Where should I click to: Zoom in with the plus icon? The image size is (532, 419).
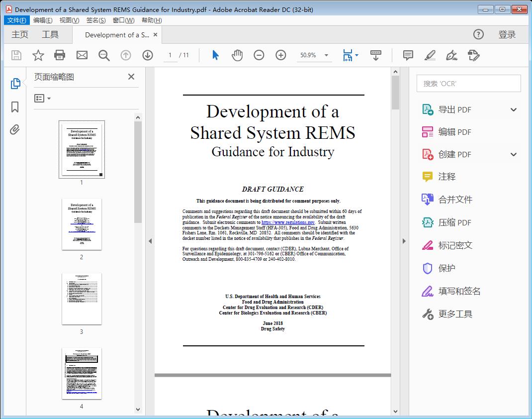coord(280,55)
